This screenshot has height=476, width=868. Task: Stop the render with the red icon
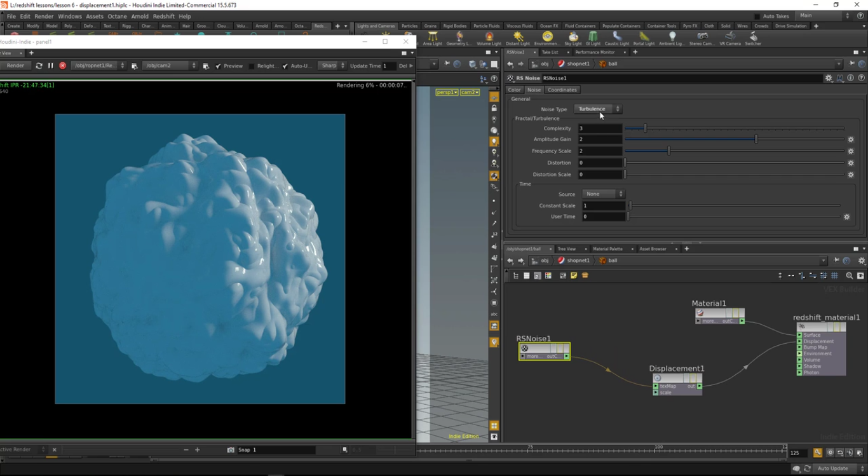point(62,65)
